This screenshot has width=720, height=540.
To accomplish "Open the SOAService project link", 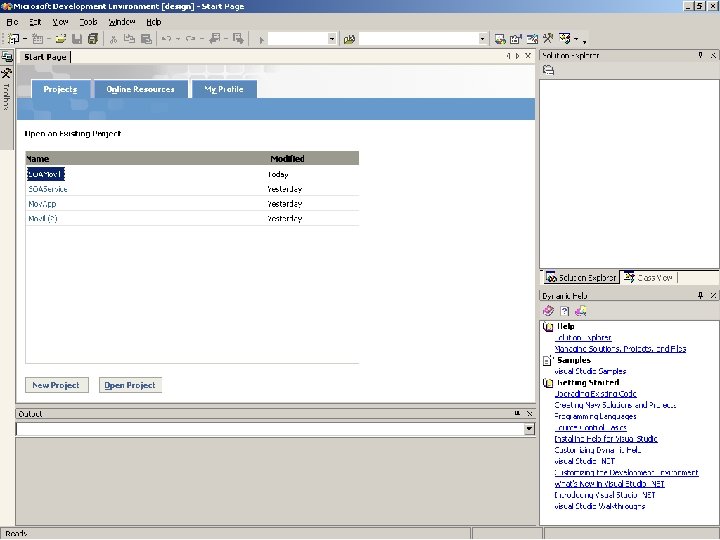I will [x=48, y=189].
